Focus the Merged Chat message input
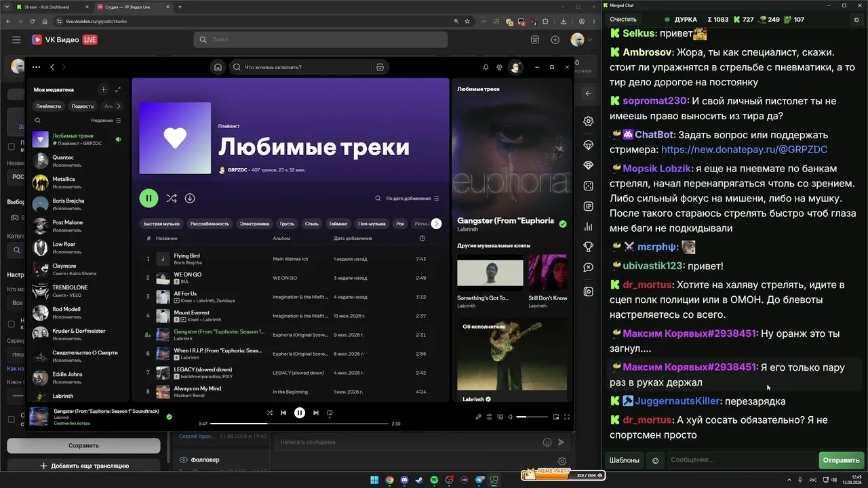The height and width of the screenshot is (488, 868). pyautogui.click(x=741, y=460)
